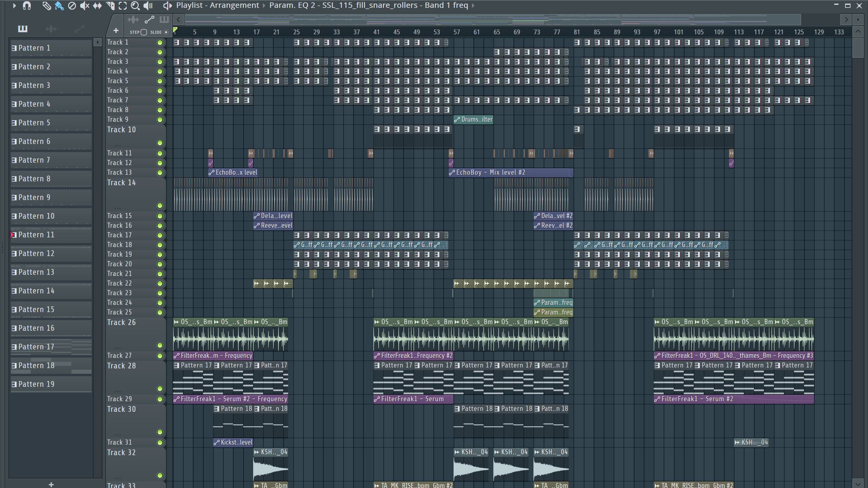Click the plus button beside STEP
Viewport: 868px width, 488px height.
[x=116, y=31]
